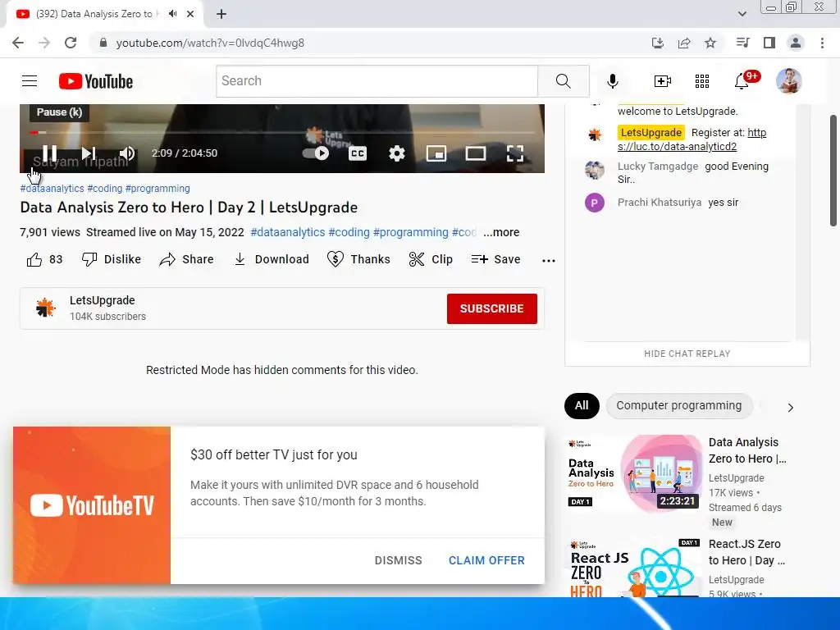840x630 pixels.
Task: Enable miniplayer mode
Action: point(436,153)
